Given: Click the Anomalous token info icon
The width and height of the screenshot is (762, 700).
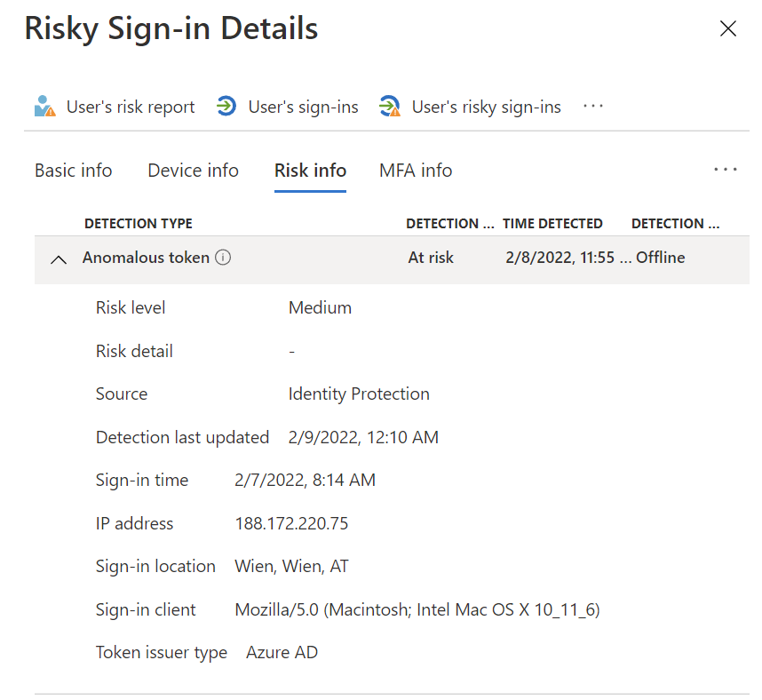Looking at the screenshot, I should click(x=224, y=258).
